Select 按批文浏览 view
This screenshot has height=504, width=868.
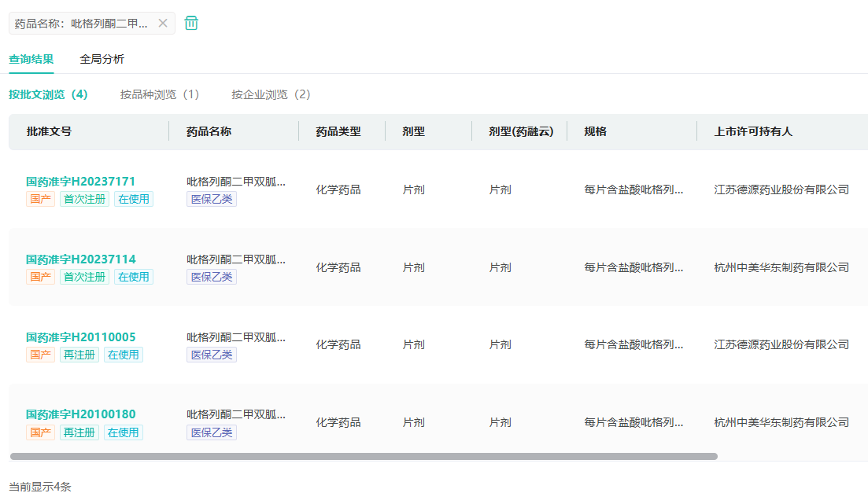[x=48, y=94]
